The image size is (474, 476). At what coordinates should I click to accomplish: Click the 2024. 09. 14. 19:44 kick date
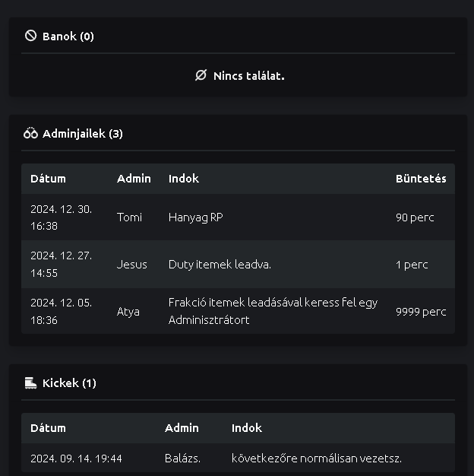(x=76, y=459)
